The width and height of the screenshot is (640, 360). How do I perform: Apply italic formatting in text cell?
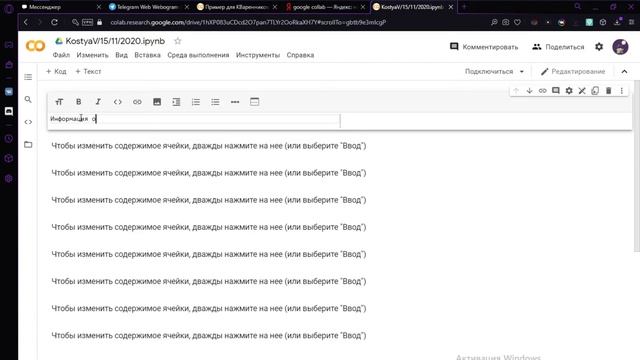click(x=98, y=102)
